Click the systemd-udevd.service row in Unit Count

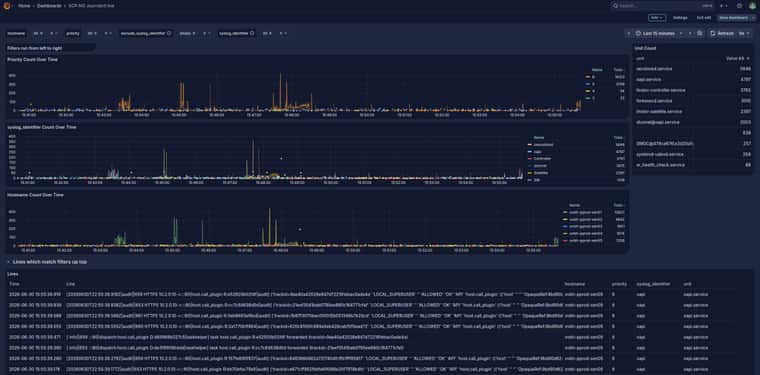coord(693,155)
